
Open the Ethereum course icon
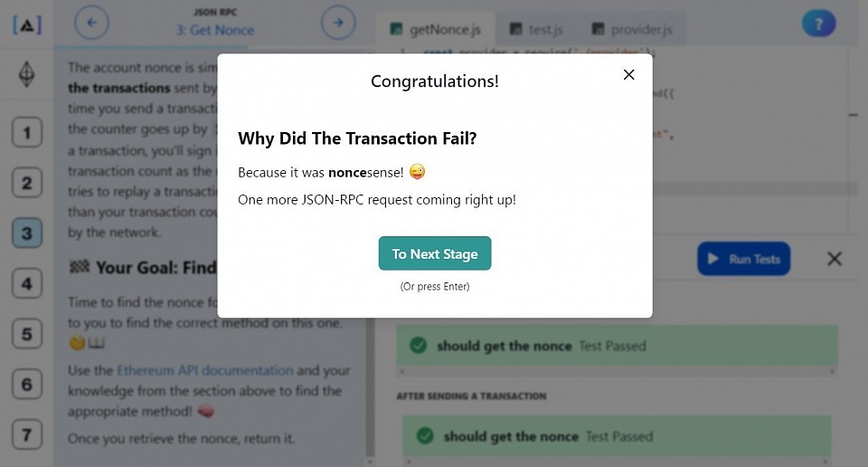click(26, 74)
